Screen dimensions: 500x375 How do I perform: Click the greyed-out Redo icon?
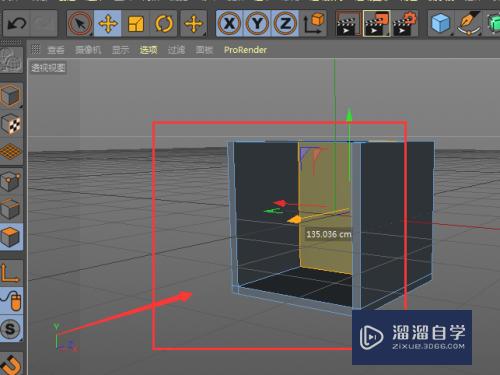pos(43,23)
